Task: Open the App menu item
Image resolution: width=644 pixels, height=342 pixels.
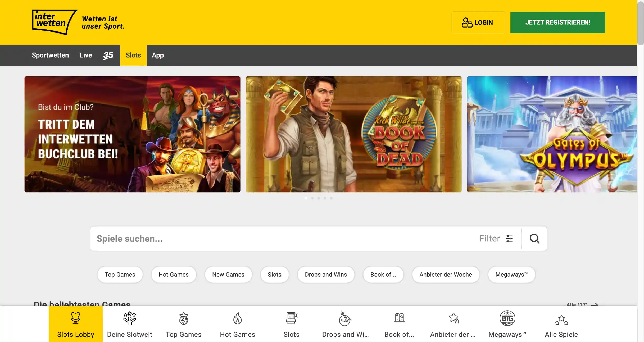Action: point(158,55)
